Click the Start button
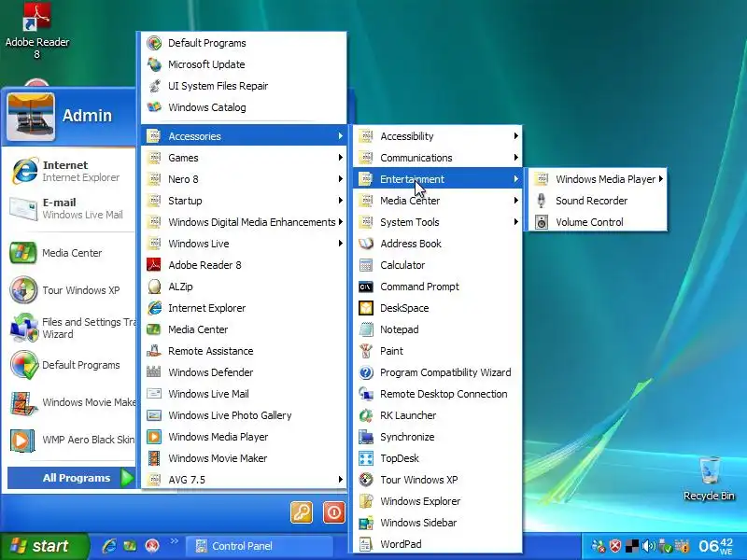 [x=44, y=546]
